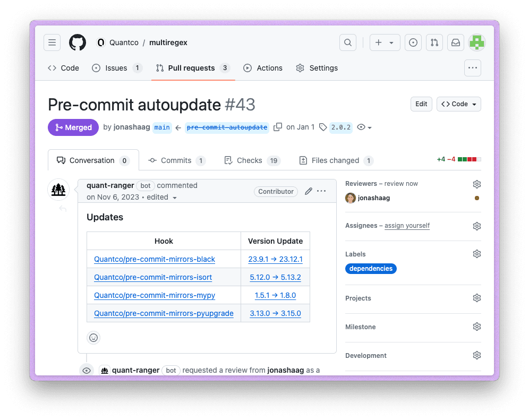Expand the new repository plus dropdown
Viewport: 529px width, 420px height.
pos(385,42)
